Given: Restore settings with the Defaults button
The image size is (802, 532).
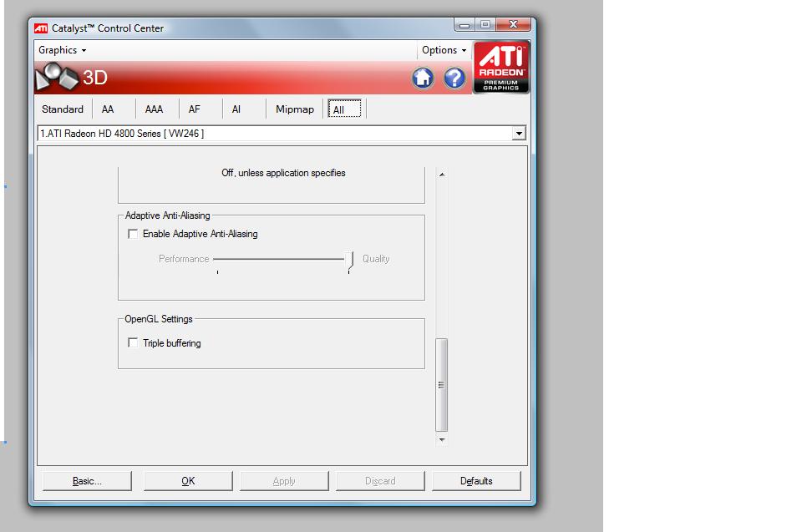Looking at the screenshot, I should point(476,481).
